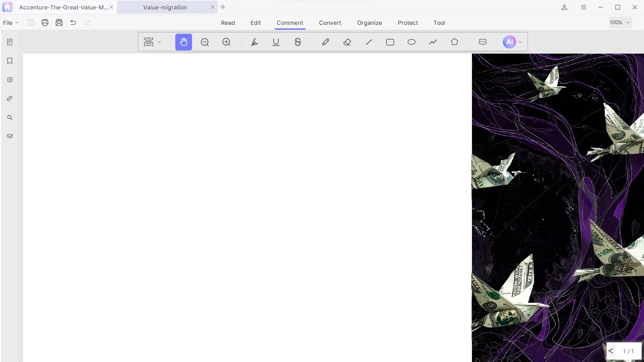Viewport: 644px width, 362px height.
Task: Open the layers sidebar panel
Action: 10,136
